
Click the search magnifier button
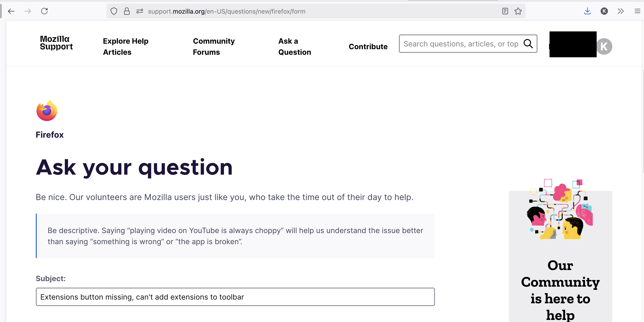click(x=528, y=44)
